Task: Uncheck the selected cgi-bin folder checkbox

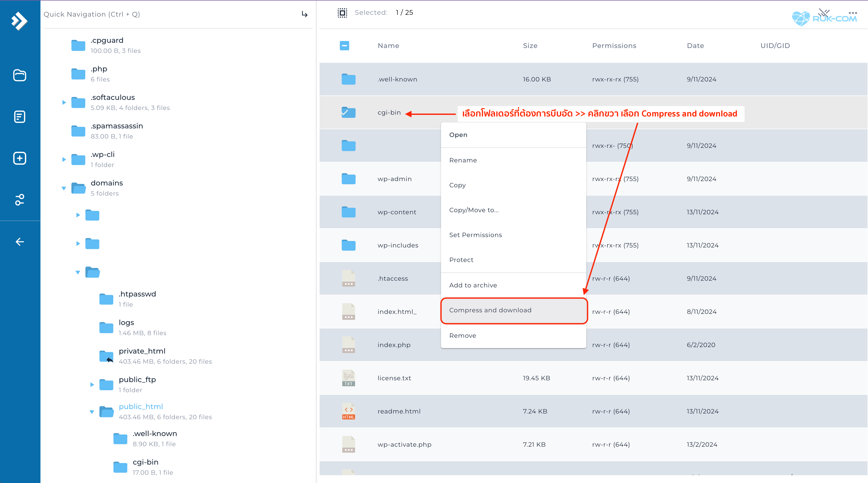Action: point(348,112)
